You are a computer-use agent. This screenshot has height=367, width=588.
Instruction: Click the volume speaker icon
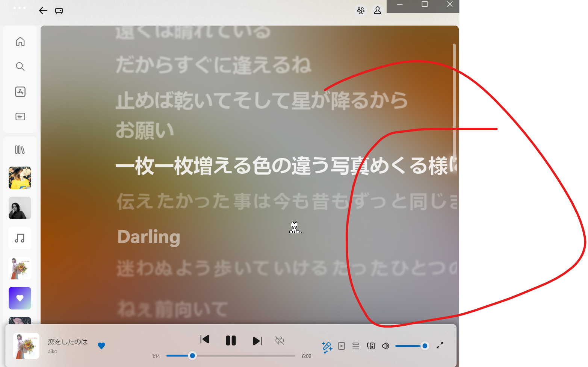pos(385,346)
